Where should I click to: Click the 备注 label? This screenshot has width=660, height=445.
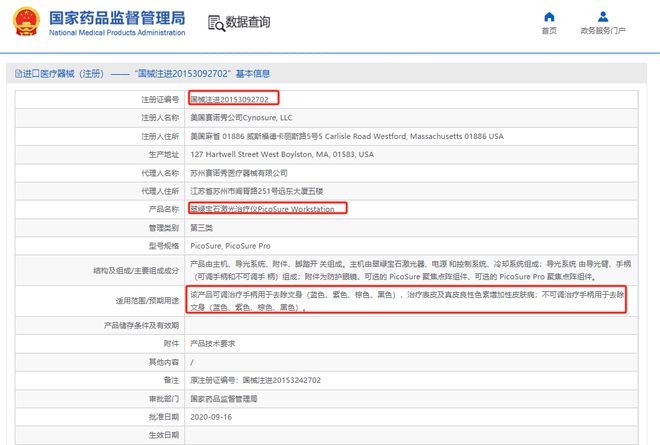coord(171,380)
